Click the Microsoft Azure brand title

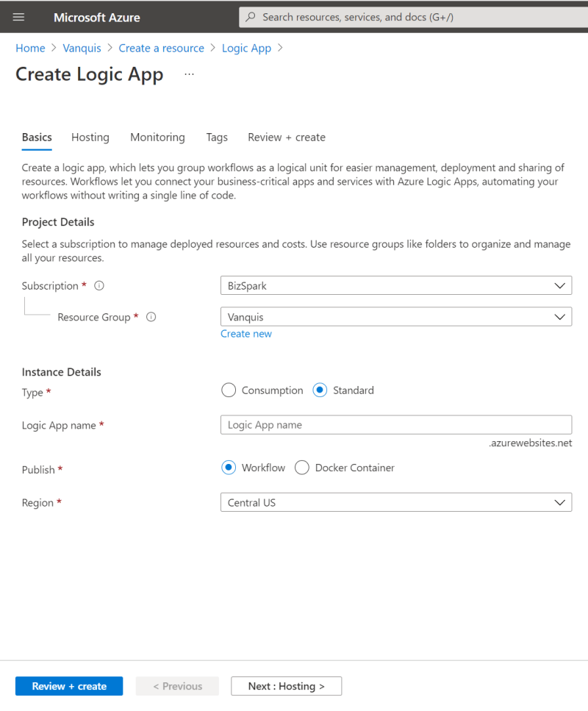click(x=96, y=17)
